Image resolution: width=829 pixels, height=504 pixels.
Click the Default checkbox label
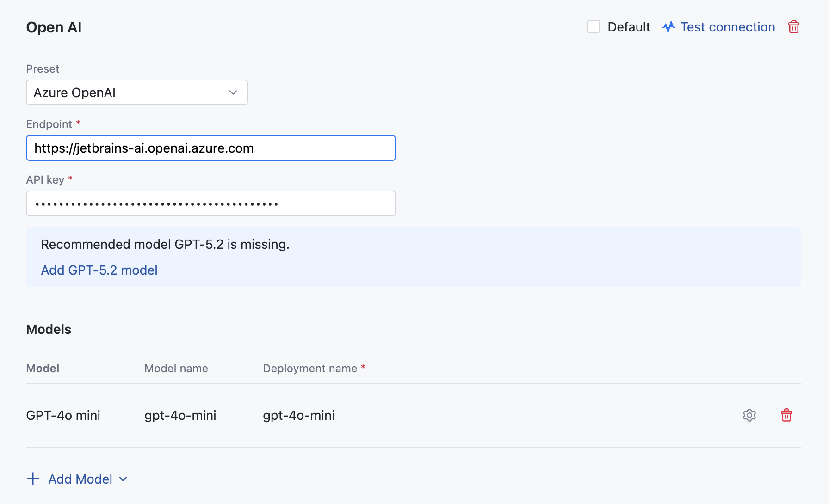click(629, 27)
